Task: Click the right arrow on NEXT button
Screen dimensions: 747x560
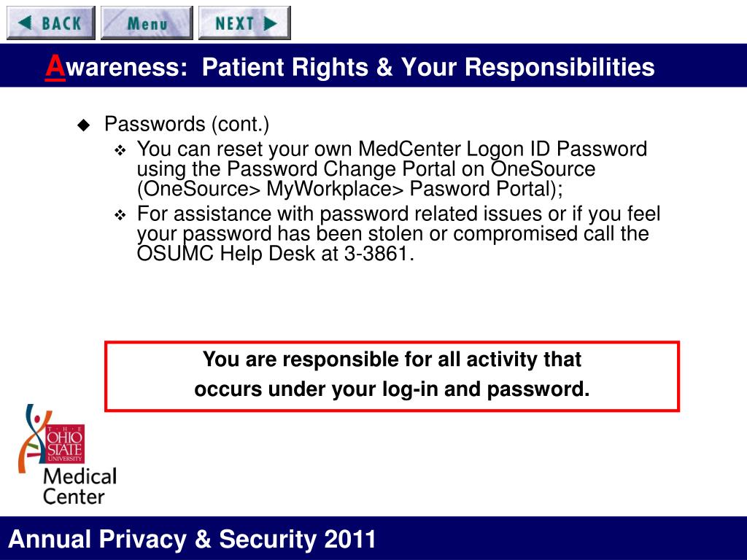Action: coord(271,23)
